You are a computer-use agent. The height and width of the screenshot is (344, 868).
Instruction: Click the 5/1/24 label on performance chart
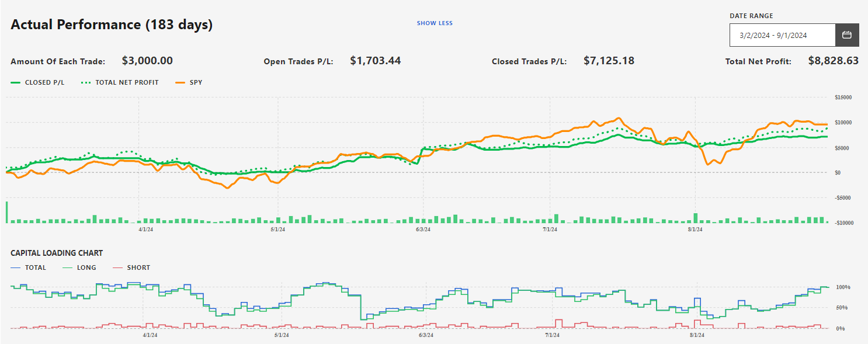tap(277, 230)
